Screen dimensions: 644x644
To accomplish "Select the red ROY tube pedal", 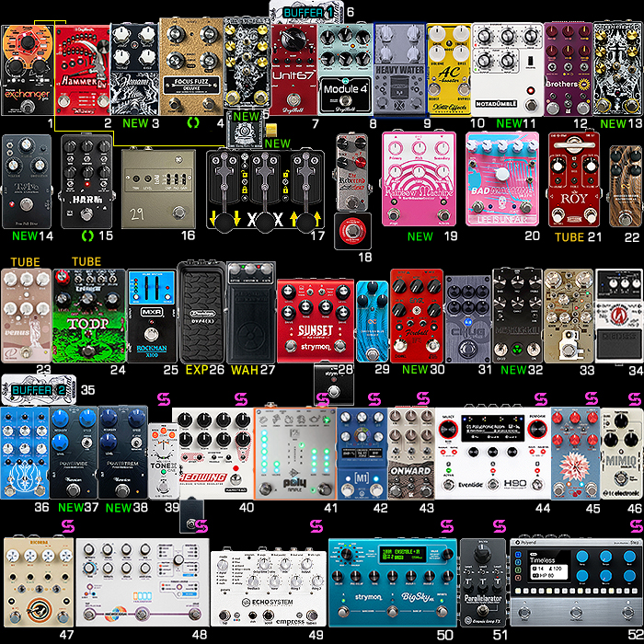I will point(574,179).
